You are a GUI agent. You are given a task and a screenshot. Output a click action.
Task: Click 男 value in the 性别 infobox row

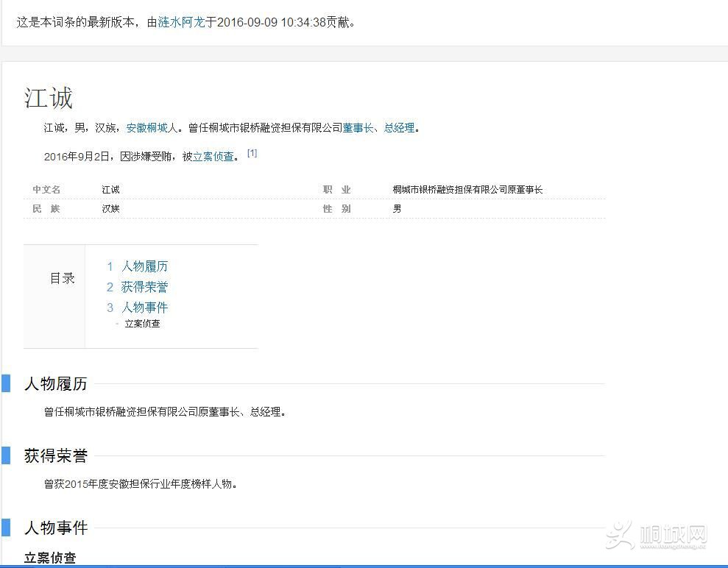pyautogui.click(x=397, y=209)
